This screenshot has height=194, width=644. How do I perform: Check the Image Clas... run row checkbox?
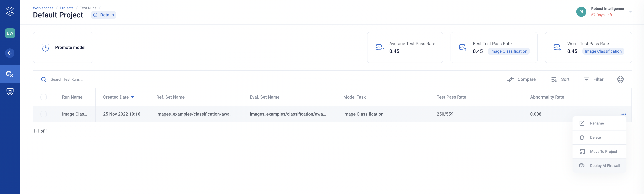click(x=43, y=114)
